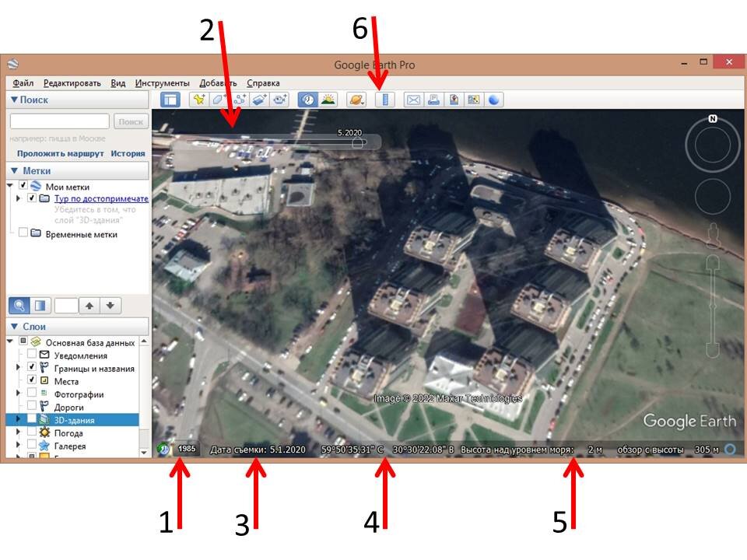747x560 pixels.
Task: Open the Тур по достопримечательностям link
Action: pos(101,198)
